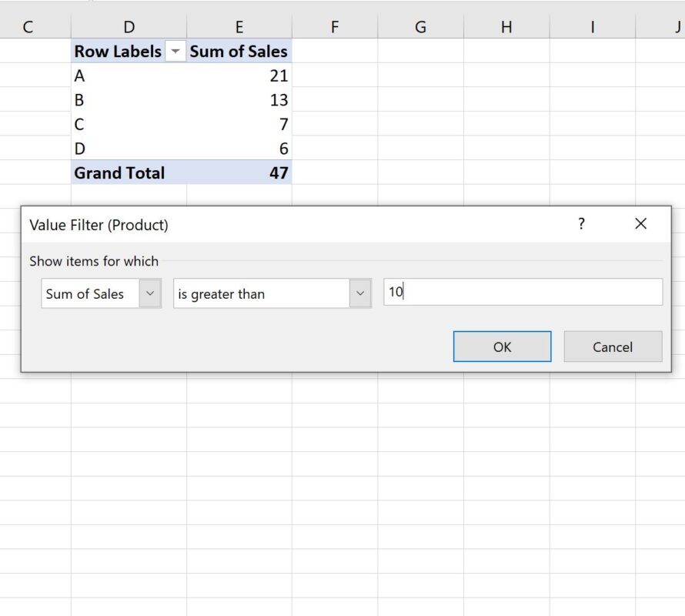Select column C header
The width and height of the screenshot is (685, 616).
[x=28, y=27]
